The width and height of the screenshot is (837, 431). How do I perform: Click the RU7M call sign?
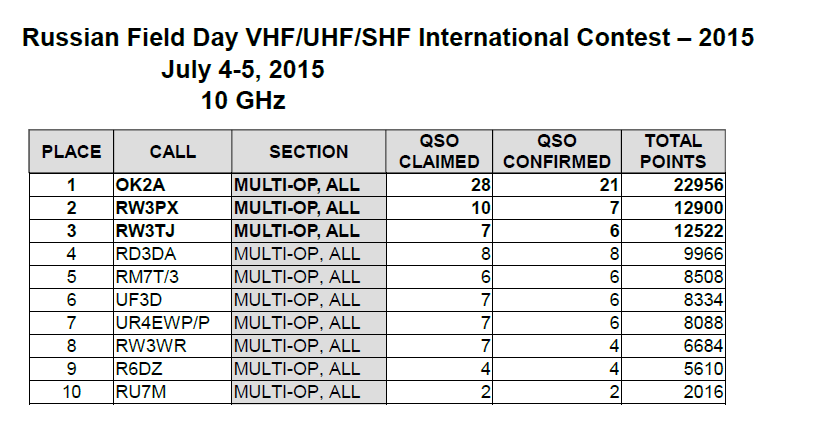pyautogui.click(x=141, y=392)
